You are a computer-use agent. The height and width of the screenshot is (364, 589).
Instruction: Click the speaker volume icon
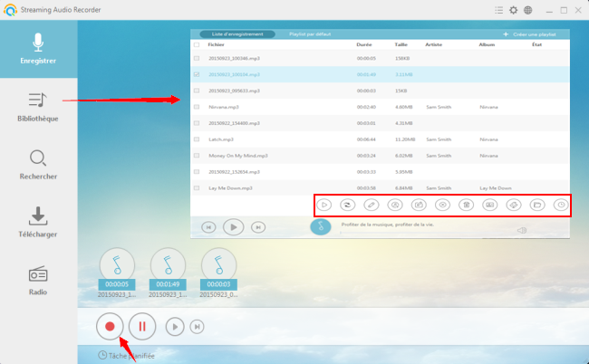click(x=521, y=230)
